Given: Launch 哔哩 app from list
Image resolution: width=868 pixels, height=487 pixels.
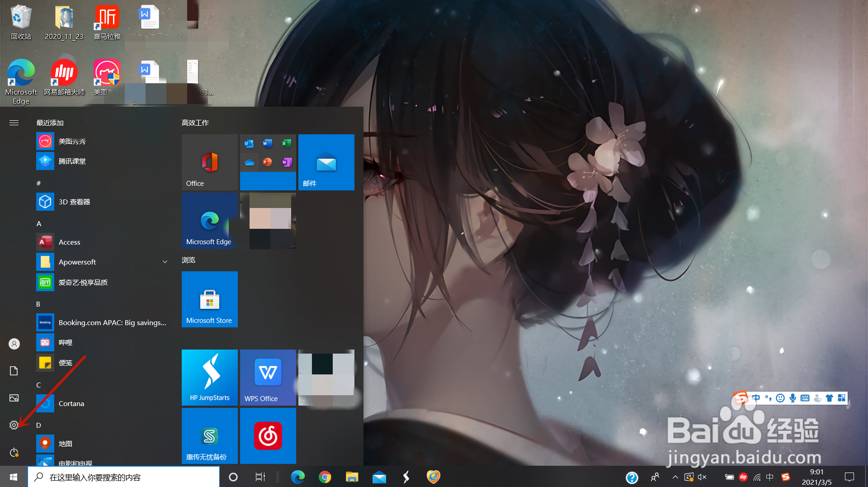Looking at the screenshot, I should [x=102, y=342].
